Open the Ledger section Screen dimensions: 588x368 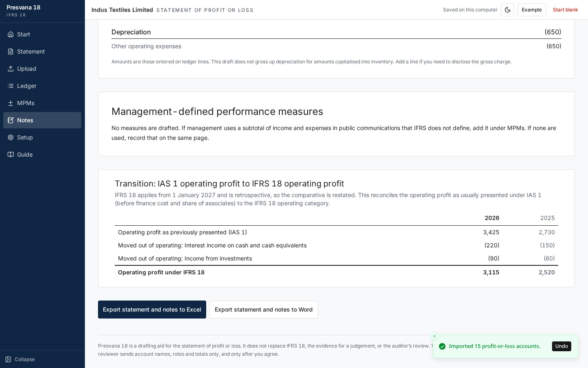tap(42, 86)
